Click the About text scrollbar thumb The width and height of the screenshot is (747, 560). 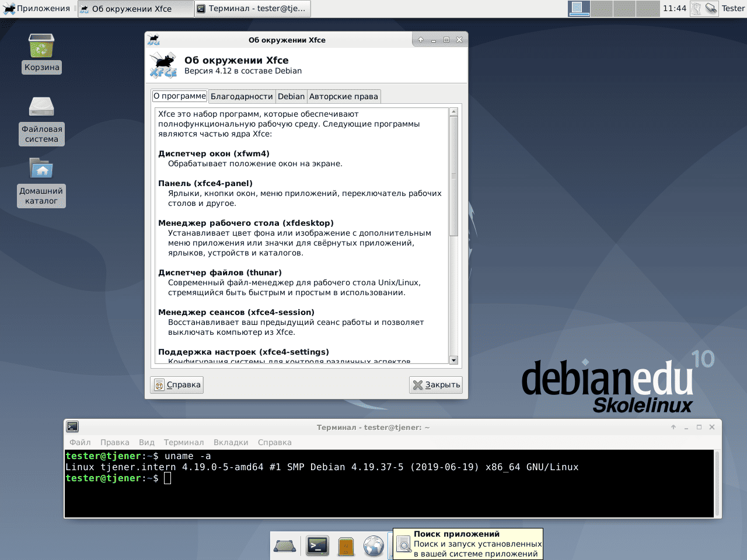coord(454,176)
